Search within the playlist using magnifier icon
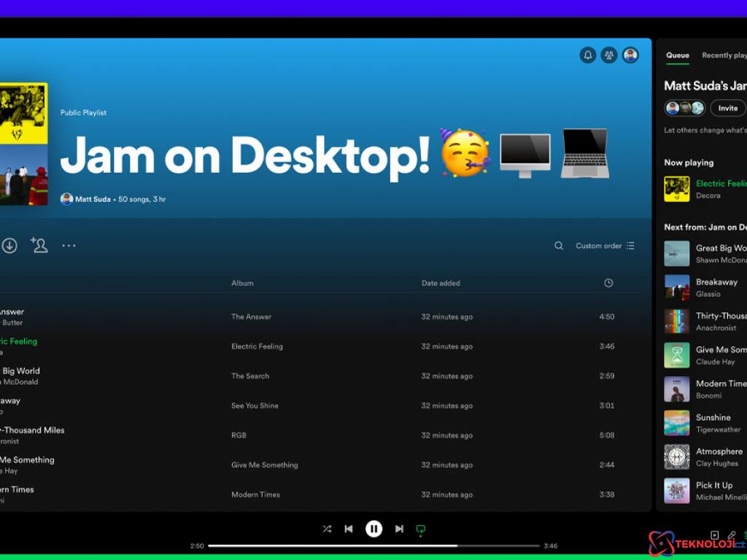The height and width of the screenshot is (560, 747). click(x=559, y=246)
